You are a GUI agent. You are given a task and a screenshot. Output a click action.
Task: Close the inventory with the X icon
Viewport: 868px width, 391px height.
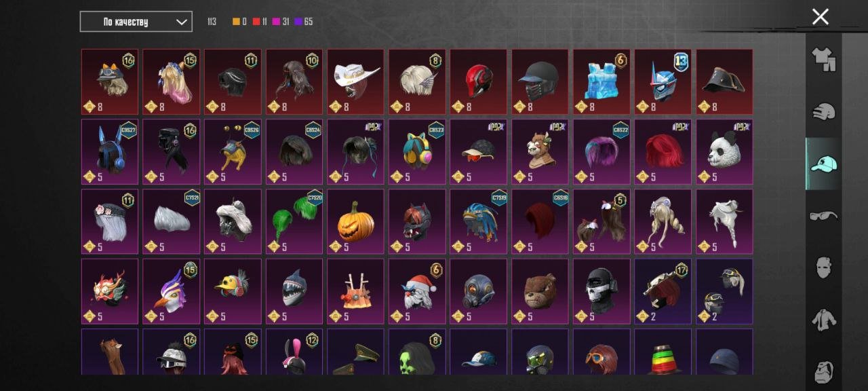821,17
